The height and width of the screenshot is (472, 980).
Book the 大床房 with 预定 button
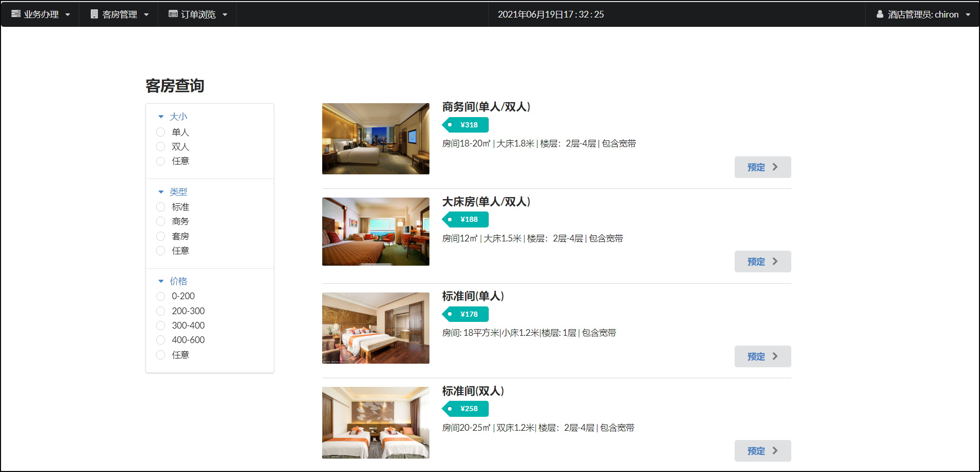[762, 262]
